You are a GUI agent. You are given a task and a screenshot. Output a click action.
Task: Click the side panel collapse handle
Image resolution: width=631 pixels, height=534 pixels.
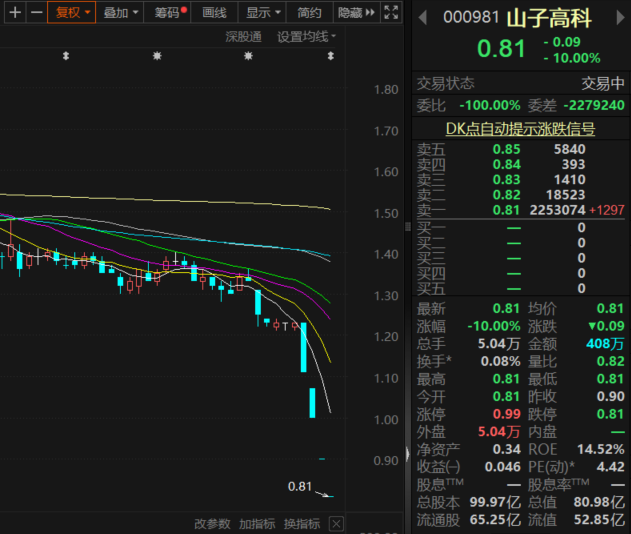408,454
